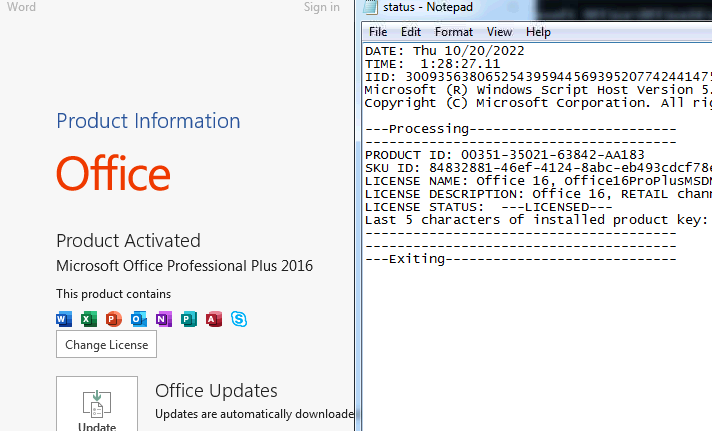Click the Update Options download icon
Viewport: 712px width, 431px height.
point(97,404)
